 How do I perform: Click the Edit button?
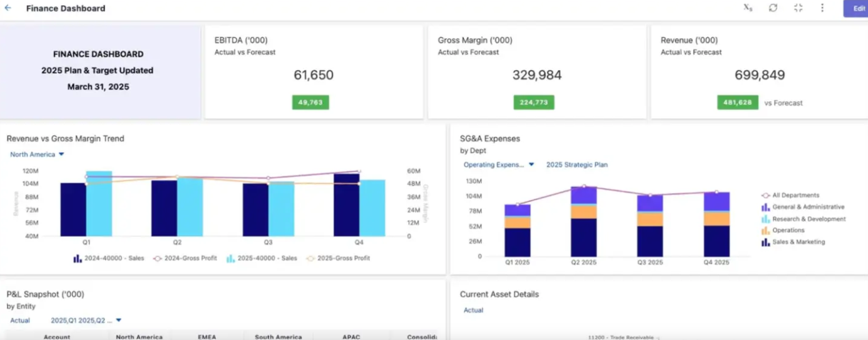tap(857, 8)
